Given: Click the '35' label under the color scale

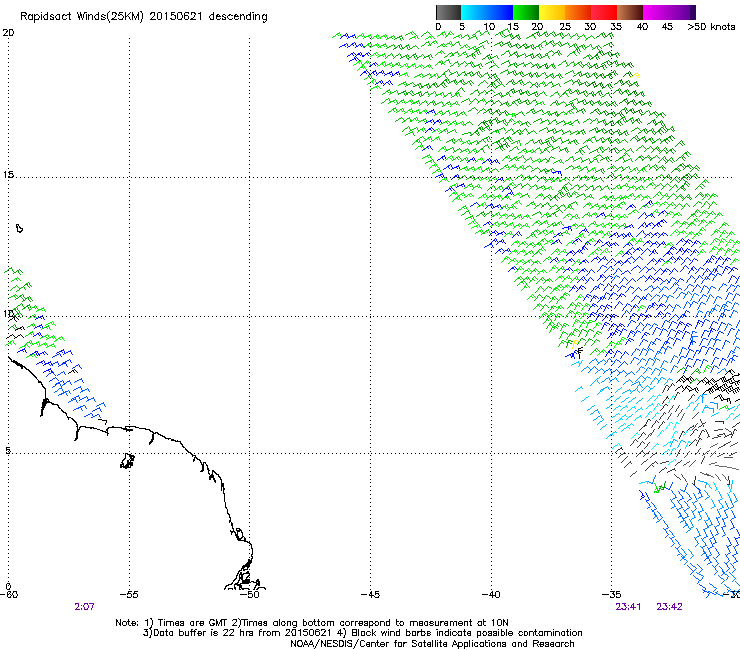Looking at the screenshot, I should [x=616, y=26].
